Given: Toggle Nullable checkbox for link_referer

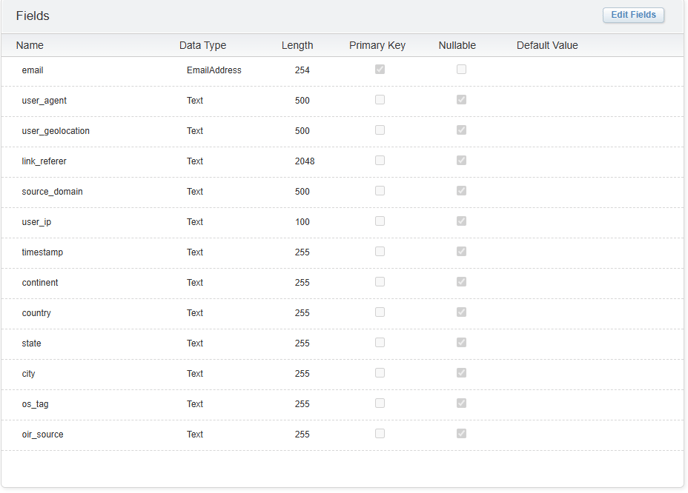Looking at the screenshot, I should click(461, 161).
